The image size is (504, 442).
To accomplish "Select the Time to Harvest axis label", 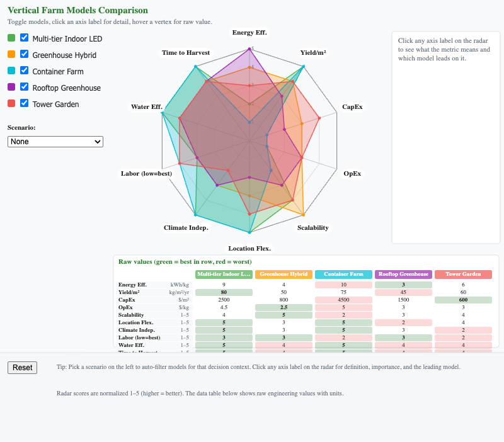I will click(x=186, y=53).
